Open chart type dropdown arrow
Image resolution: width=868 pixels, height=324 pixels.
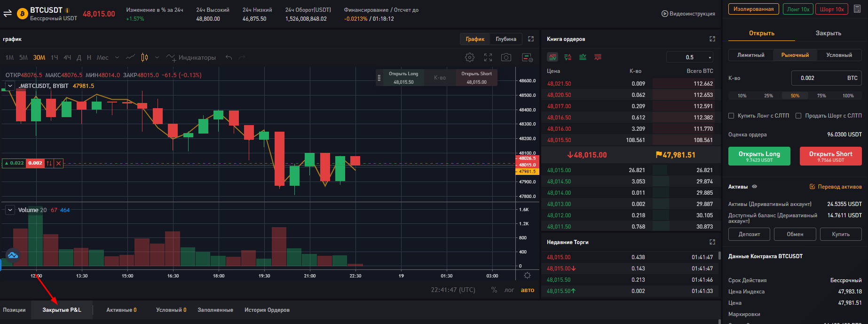pyautogui.click(x=157, y=57)
